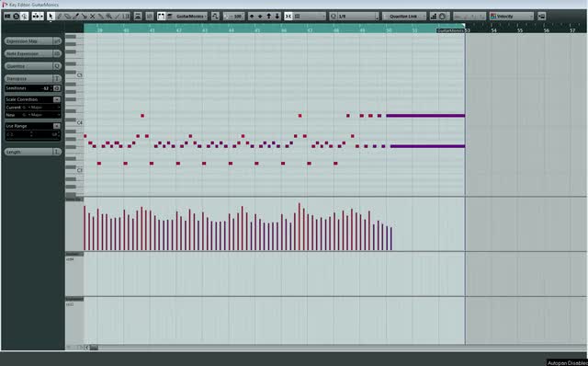The height and width of the screenshot is (366, 588).
Task: Click the horizontal scrollbar thumb
Action: tap(94, 348)
